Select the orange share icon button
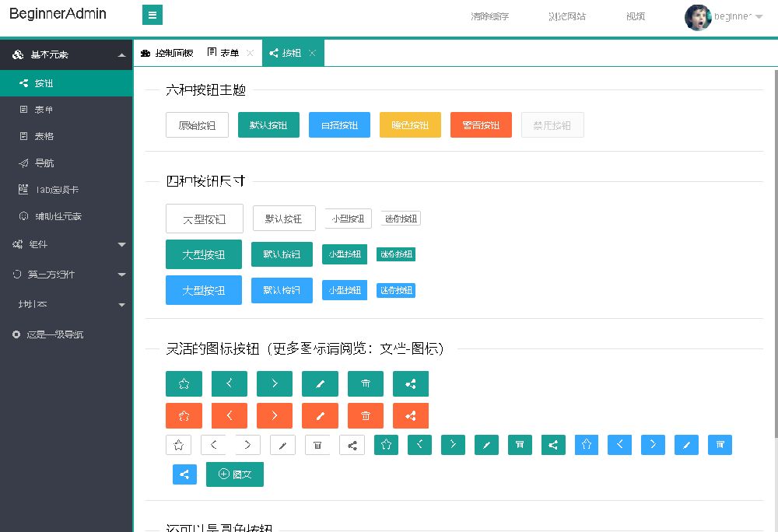 coord(410,415)
